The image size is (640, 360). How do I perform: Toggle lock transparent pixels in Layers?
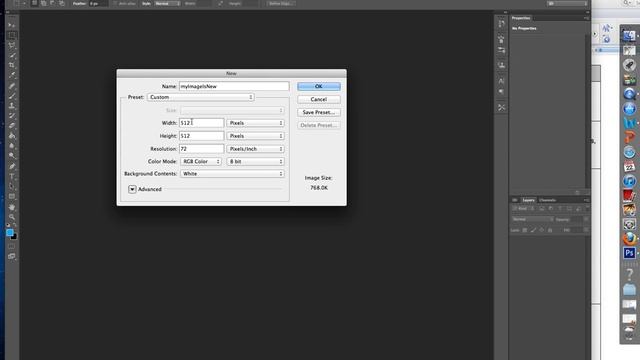[525, 230]
